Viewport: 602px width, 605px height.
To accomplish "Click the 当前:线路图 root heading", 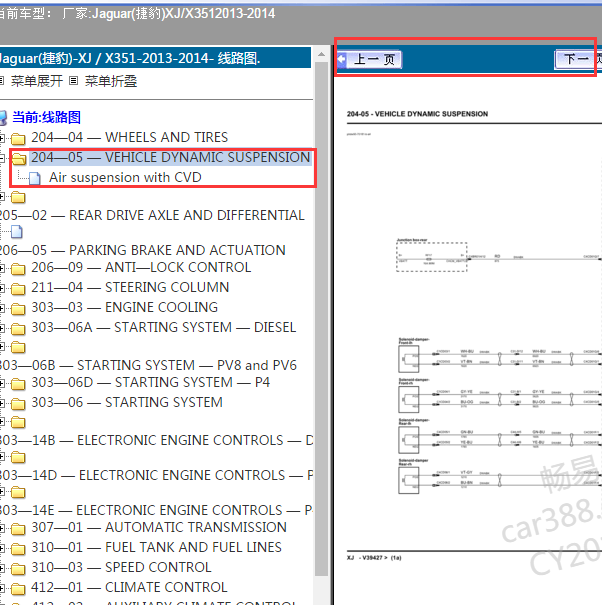I will pyautogui.click(x=46, y=117).
